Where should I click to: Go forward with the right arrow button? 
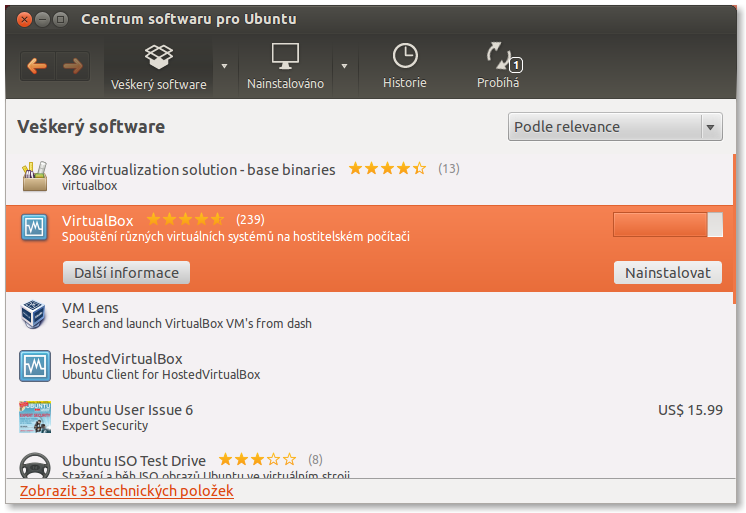[x=73, y=66]
